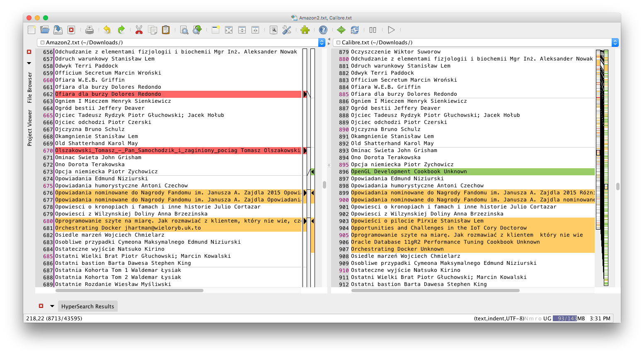The width and height of the screenshot is (644, 356).
Task: Undo the last edit with the yellow arrow
Action: (x=107, y=30)
